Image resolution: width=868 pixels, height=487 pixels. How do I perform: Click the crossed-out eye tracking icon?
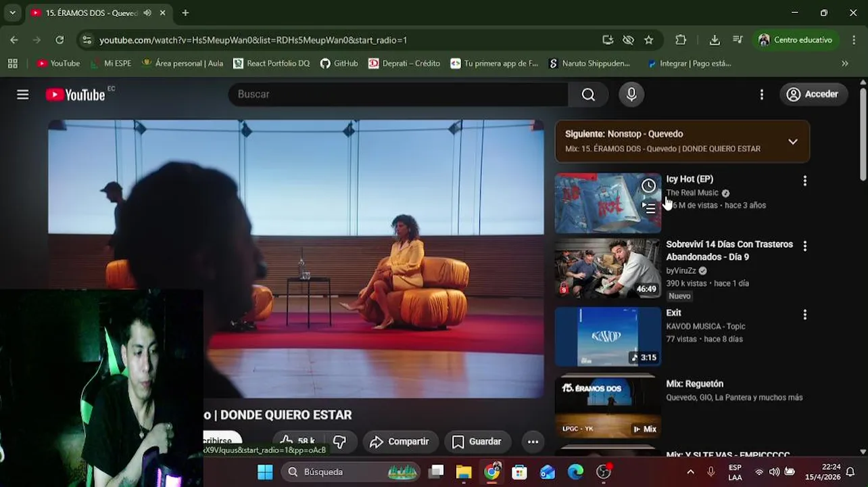click(x=628, y=40)
